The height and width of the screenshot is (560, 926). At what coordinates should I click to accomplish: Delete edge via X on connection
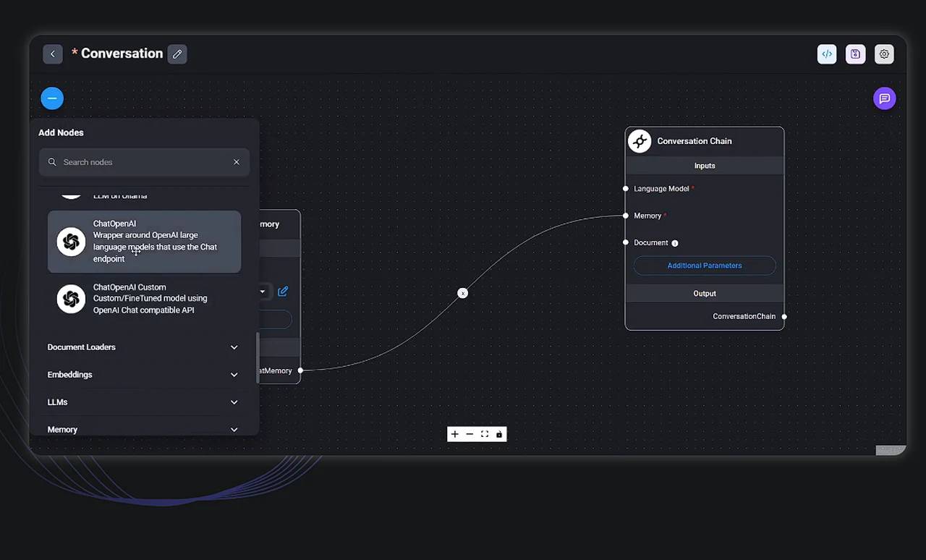[x=463, y=293]
